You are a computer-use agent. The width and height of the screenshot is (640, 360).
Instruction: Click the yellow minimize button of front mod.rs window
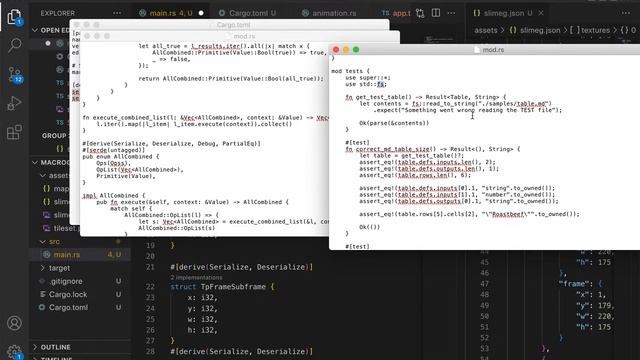pos(346,50)
